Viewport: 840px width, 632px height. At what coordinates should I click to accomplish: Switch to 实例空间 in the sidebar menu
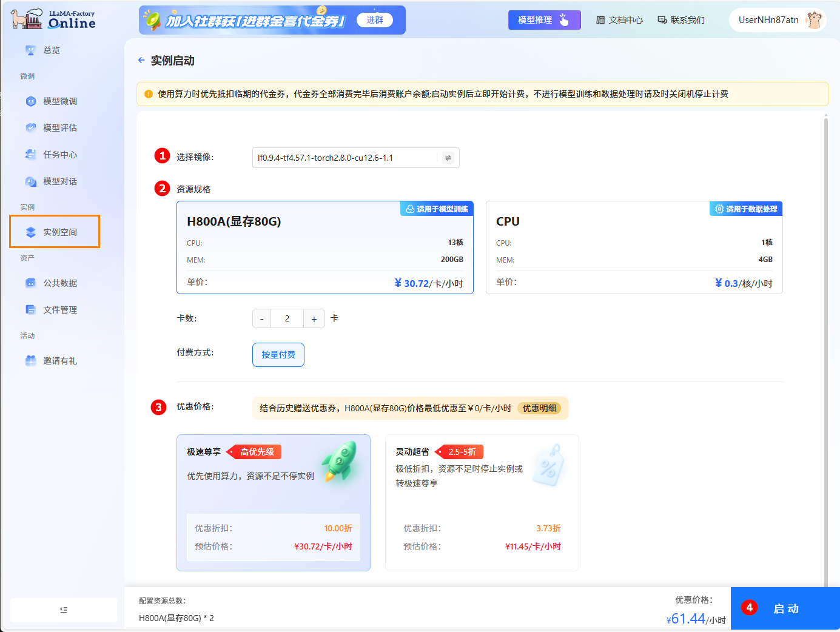(54, 231)
